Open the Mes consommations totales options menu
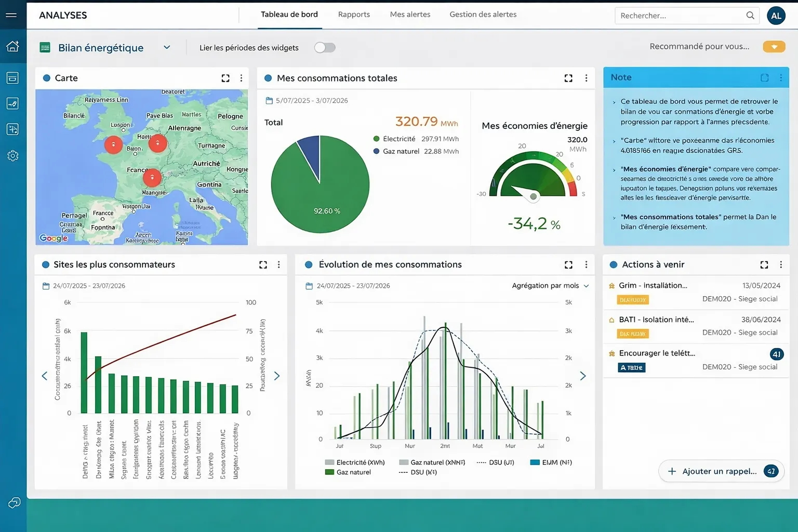This screenshot has height=532, width=798. click(x=586, y=78)
